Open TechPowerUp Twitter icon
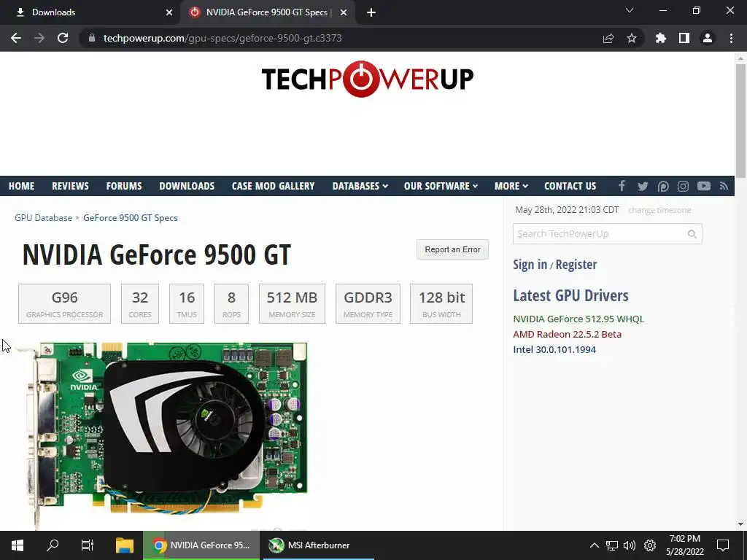 tap(643, 186)
